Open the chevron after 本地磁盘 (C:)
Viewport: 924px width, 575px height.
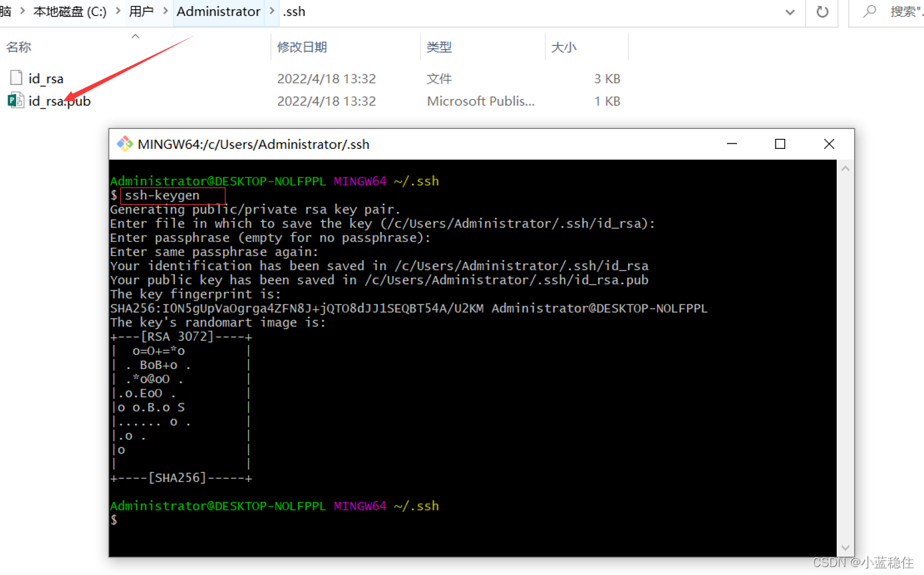pyautogui.click(x=117, y=11)
